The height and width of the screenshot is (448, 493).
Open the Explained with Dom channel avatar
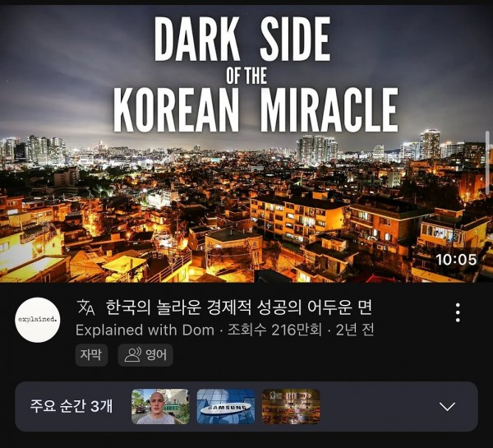38,320
